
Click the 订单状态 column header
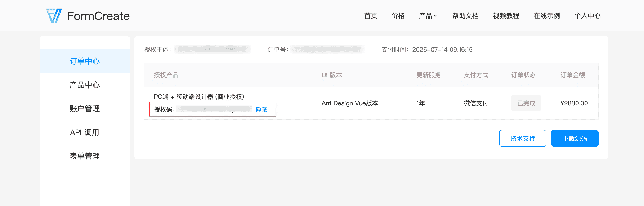point(523,75)
